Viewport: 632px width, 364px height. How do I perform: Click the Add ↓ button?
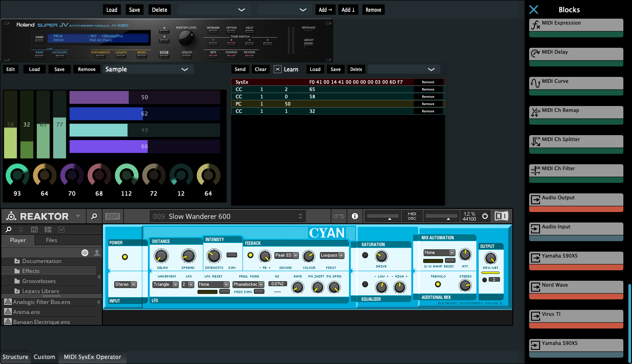[x=349, y=10]
